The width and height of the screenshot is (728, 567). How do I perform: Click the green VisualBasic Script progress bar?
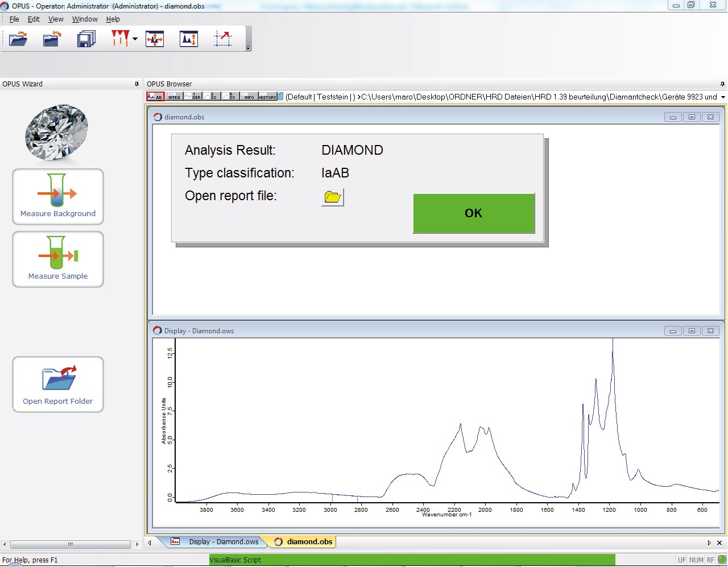point(412,560)
